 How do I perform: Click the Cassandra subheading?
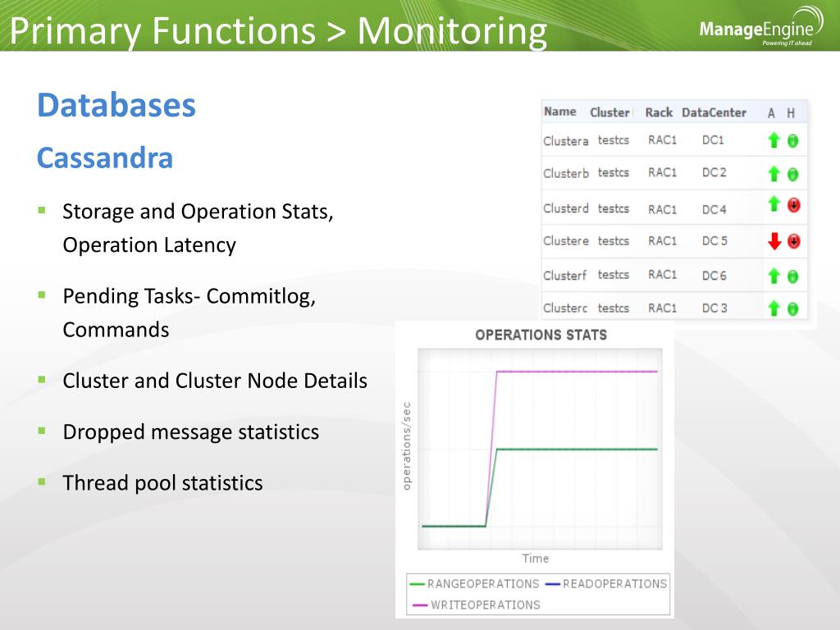coord(105,158)
